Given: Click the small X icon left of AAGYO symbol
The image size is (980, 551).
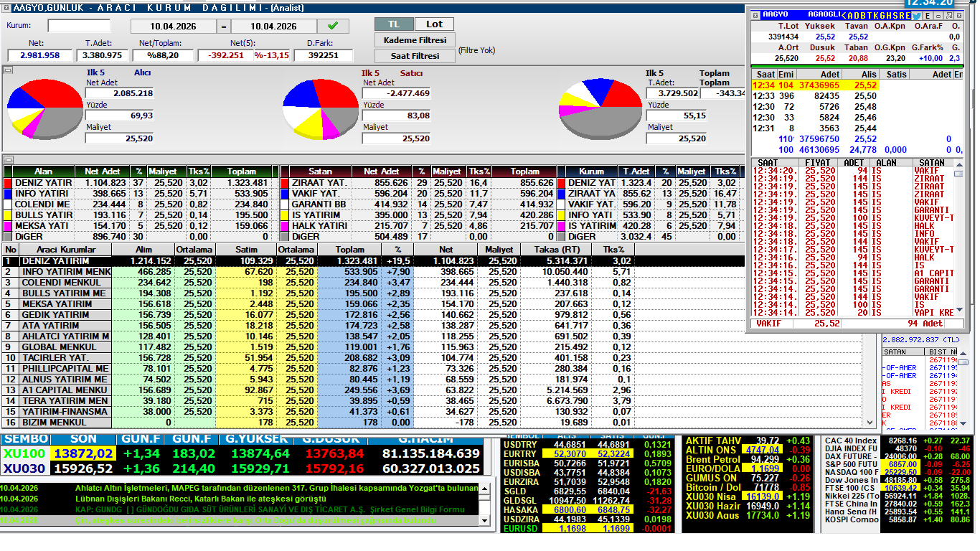Looking at the screenshot, I should tap(755, 14).
